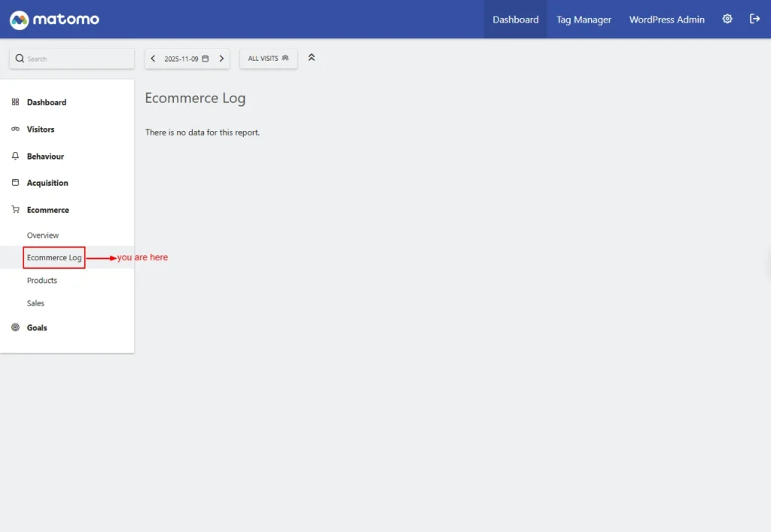The width and height of the screenshot is (771, 532).
Task: Open the 2025-11-09 date picker
Action: tap(186, 59)
